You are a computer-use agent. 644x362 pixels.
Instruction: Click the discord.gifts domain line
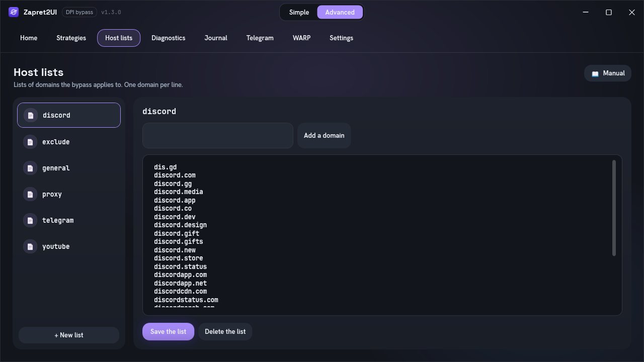pyautogui.click(x=179, y=242)
